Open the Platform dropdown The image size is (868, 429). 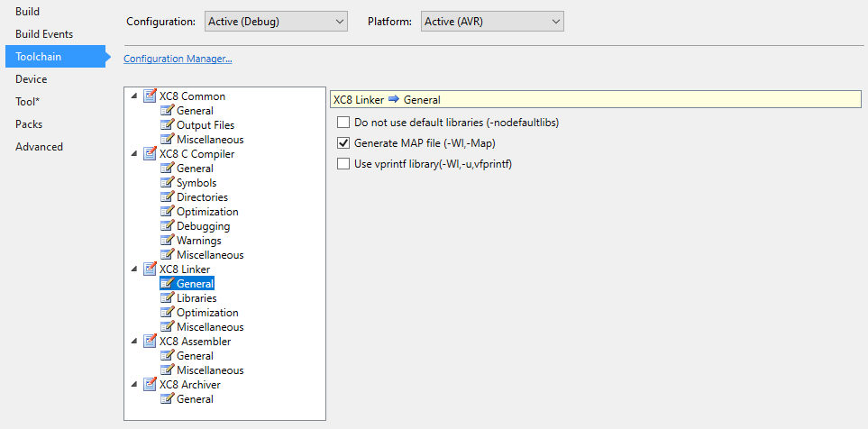[x=492, y=21]
